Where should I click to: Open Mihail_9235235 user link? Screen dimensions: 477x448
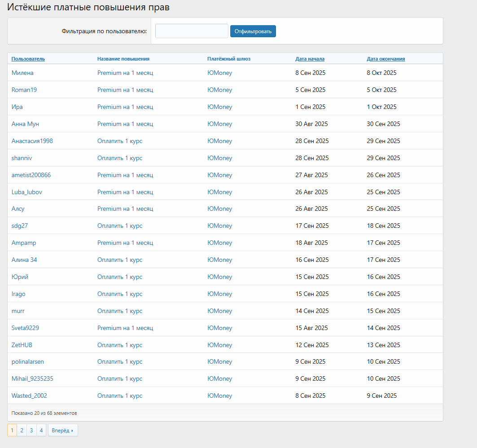tap(32, 378)
